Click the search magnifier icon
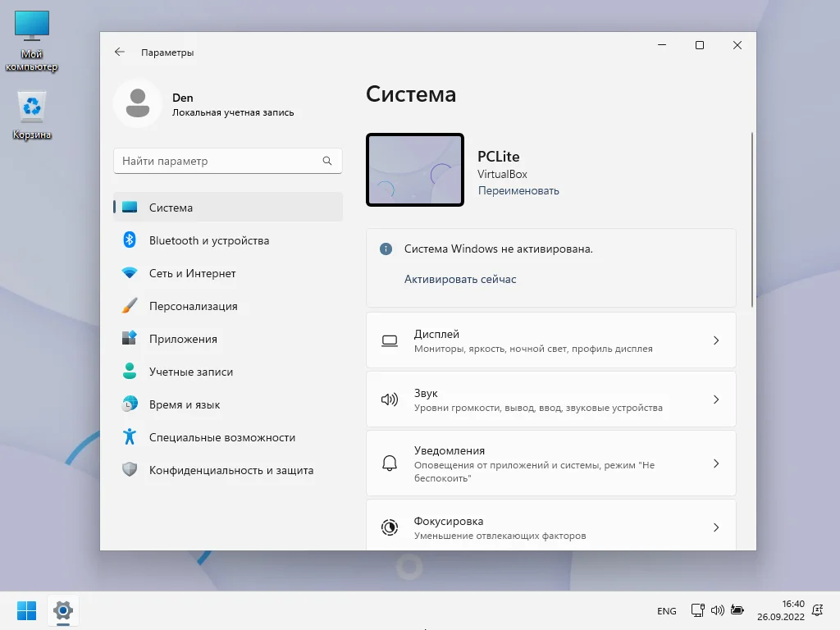 (x=327, y=161)
